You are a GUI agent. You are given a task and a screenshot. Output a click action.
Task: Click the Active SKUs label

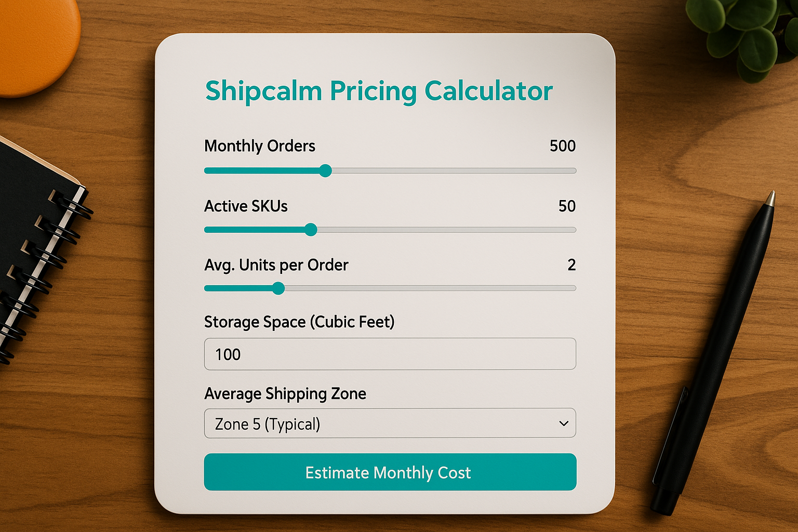click(246, 206)
